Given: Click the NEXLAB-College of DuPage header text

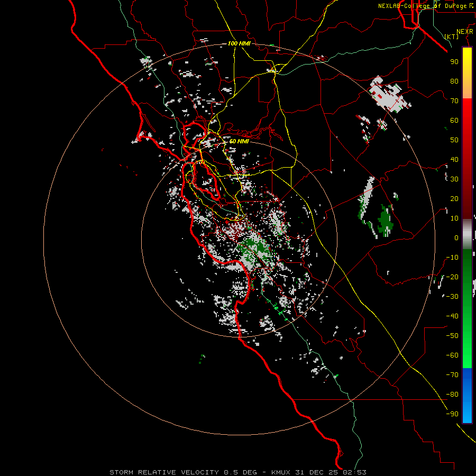Looking at the screenshot, I should tap(426, 6).
